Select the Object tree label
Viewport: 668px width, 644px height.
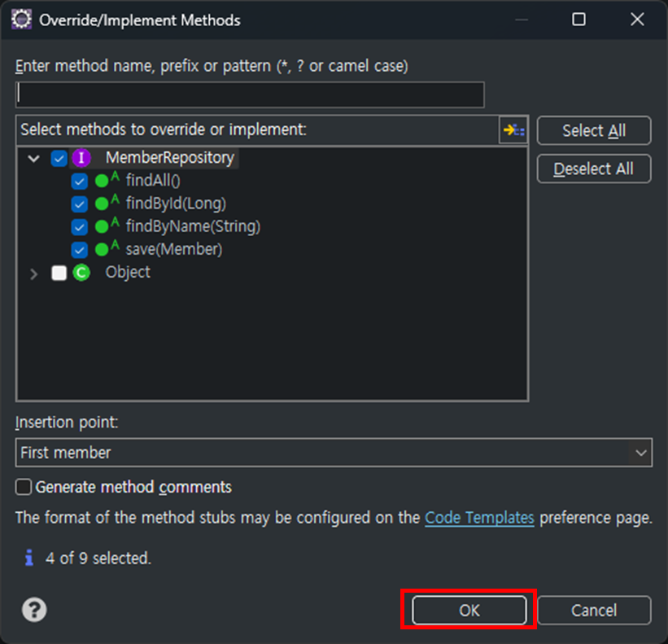128,272
